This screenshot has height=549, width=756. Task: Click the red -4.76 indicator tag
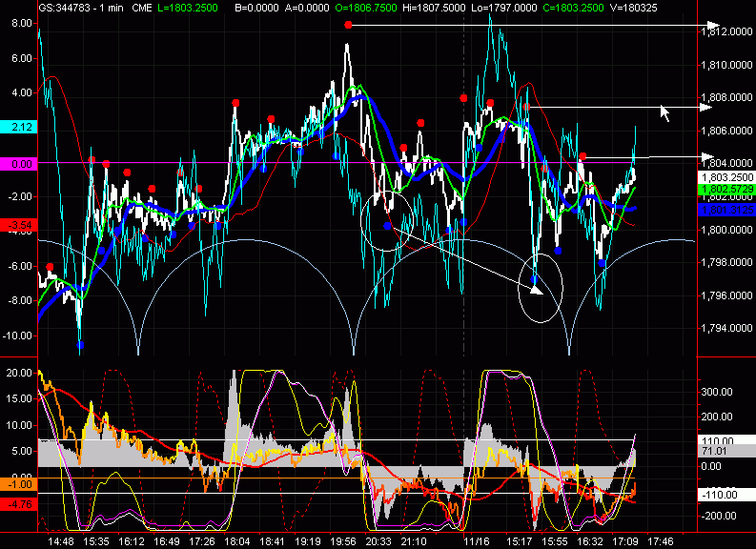pos(19,504)
